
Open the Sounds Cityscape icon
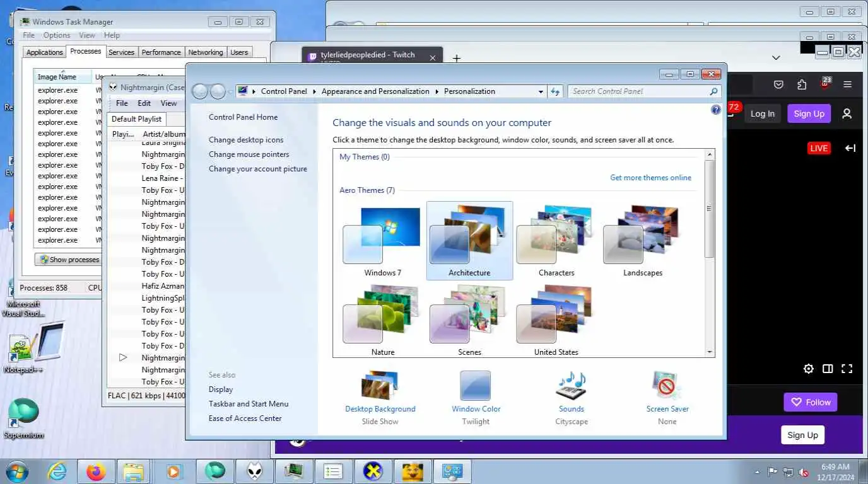coord(571,386)
